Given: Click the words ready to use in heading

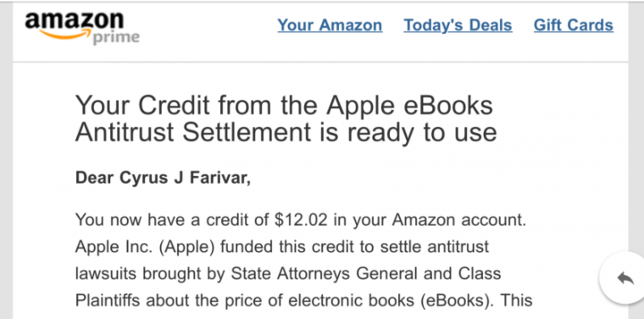Looking at the screenshot, I should [423, 133].
